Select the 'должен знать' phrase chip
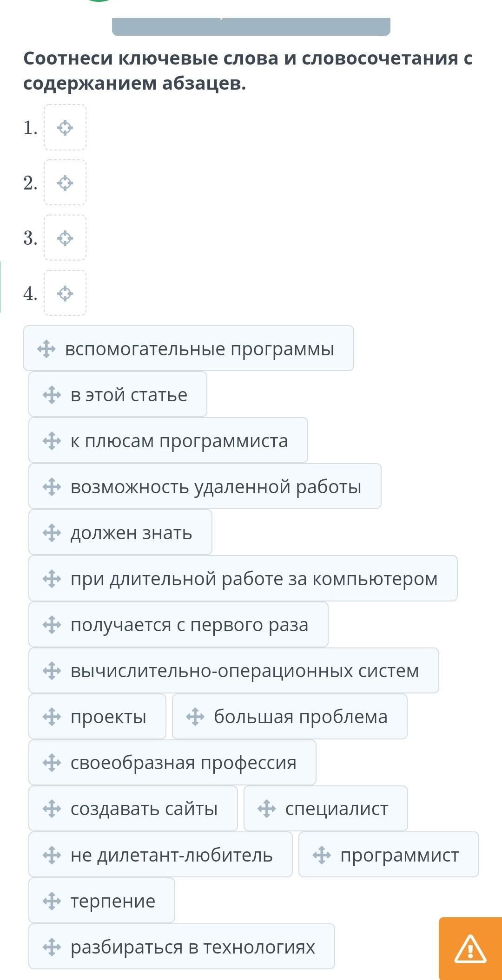The width and height of the screenshot is (502, 980). [120, 532]
